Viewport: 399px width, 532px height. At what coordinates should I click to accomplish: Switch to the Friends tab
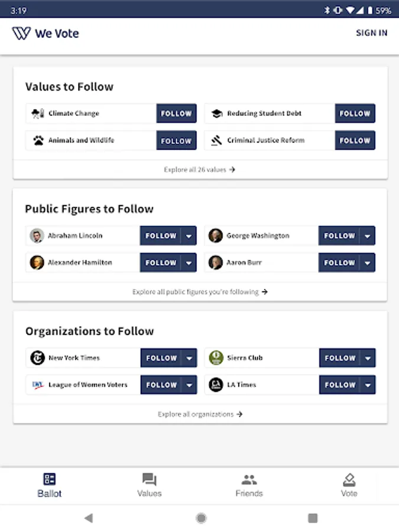pos(249,485)
